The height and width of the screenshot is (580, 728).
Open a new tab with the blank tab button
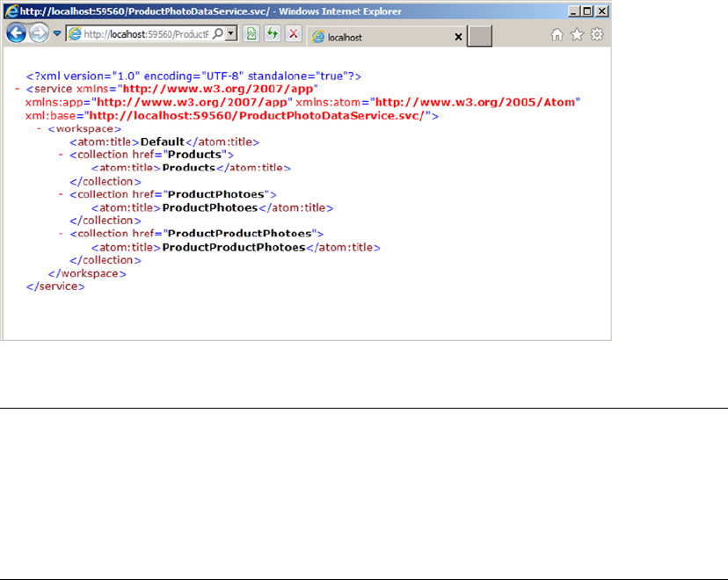tap(479, 36)
